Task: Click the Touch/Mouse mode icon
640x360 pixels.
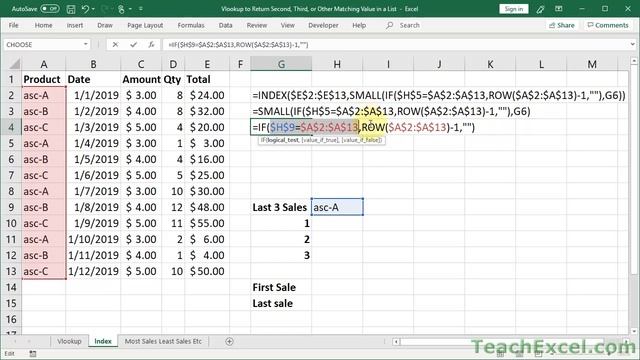Action: (x=121, y=9)
